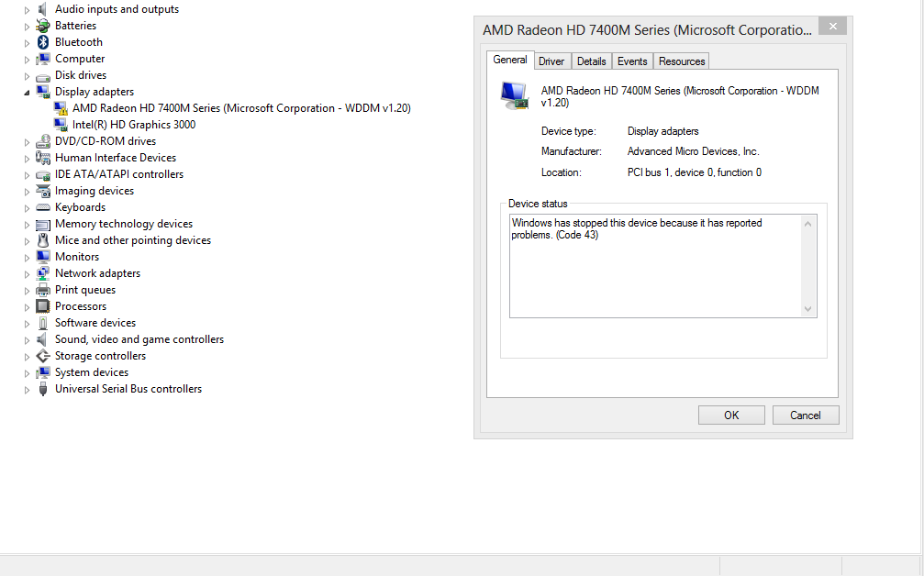Expand the System devices node
924x576 pixels.
(x=27, y=372)
